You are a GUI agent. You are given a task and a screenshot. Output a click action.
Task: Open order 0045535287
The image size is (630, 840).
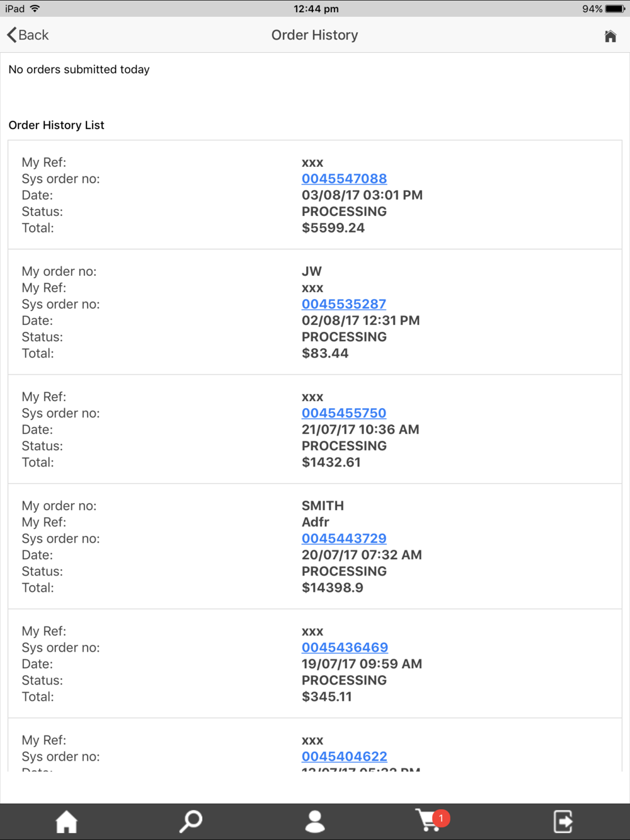click(x=343, y=304)
